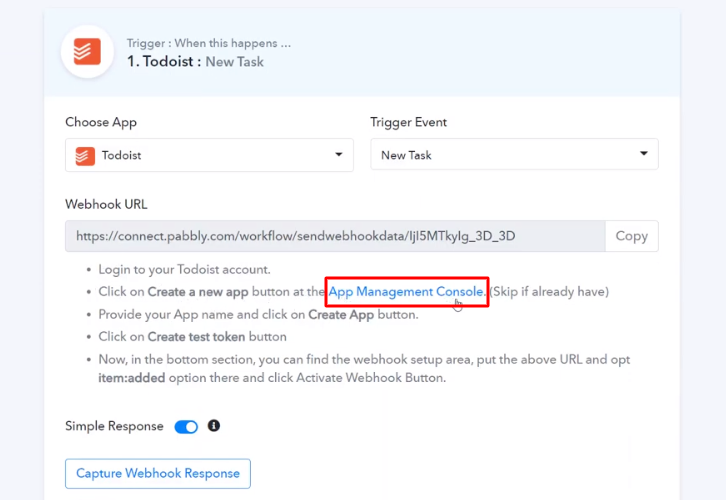Click the 'item:added' option text
Viewport: 726px width, 500px height.
[x=131, y=378]
